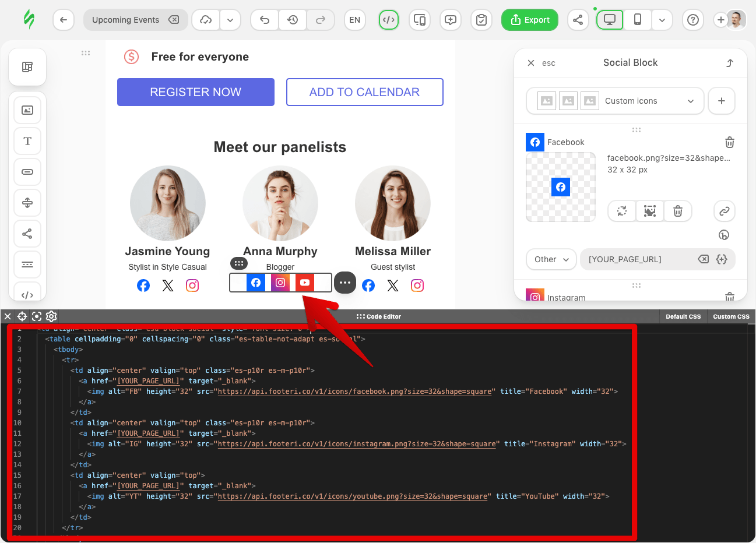Replace the Facebook icon image
Screen dimensions: 756x543
click(x=622, y=211)
